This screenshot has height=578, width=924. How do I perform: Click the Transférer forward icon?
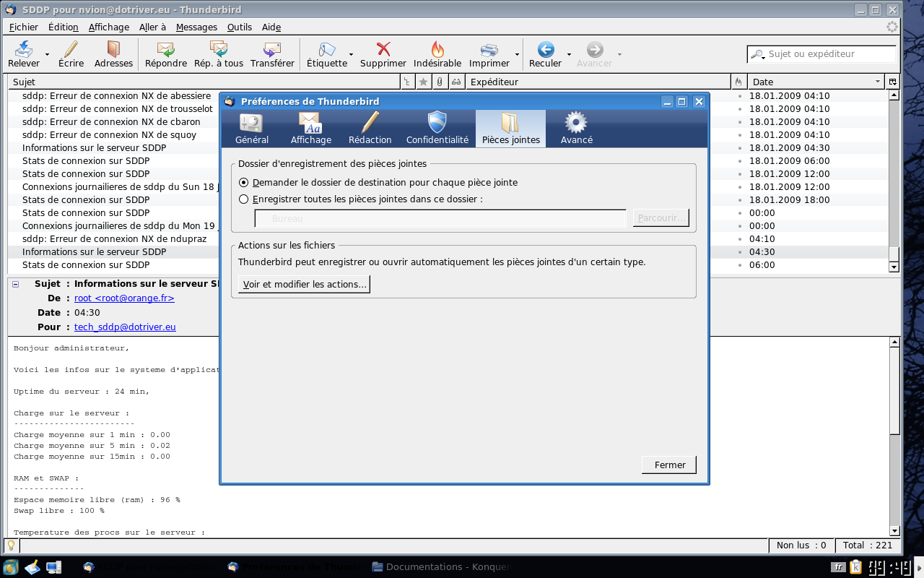click(272, 50)
